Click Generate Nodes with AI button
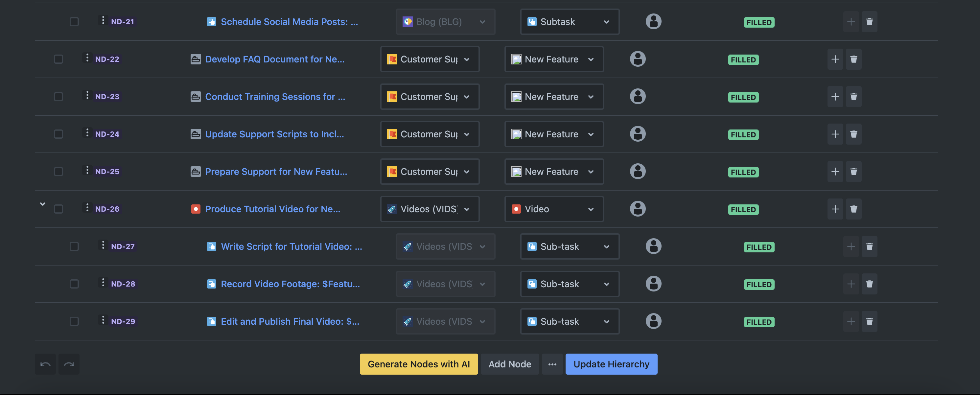Screen dimensions: 980x395 pos(418,364)
